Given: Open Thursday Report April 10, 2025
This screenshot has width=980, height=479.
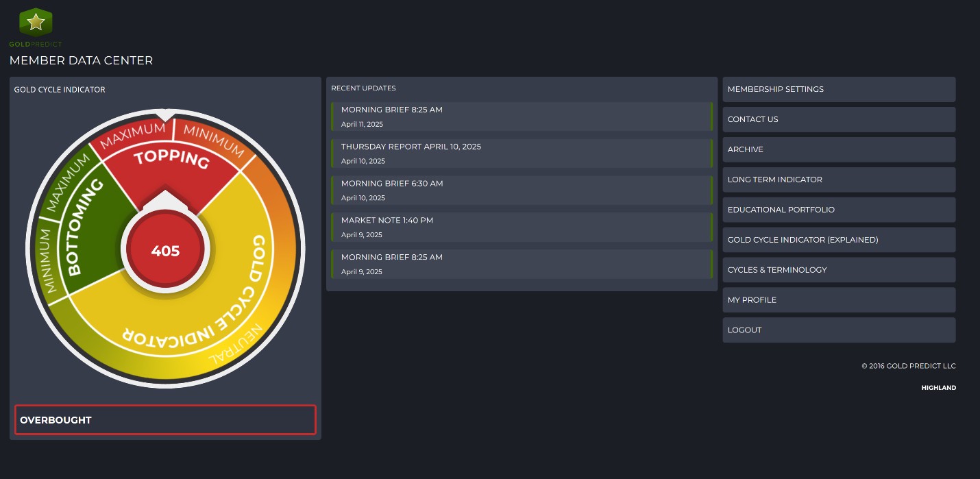Looking at the screenshot, I should [521, 153].
